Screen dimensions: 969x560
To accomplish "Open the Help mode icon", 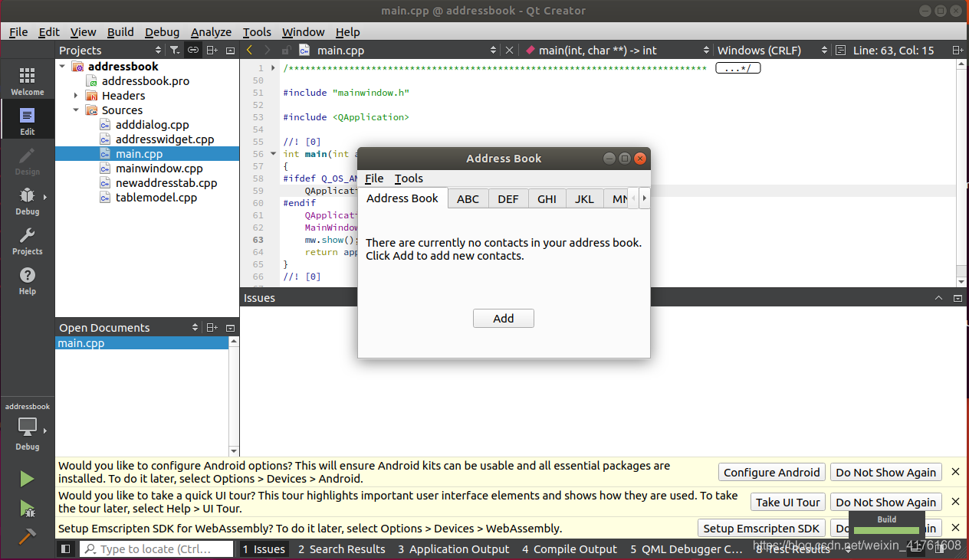I will click(27, 280).
